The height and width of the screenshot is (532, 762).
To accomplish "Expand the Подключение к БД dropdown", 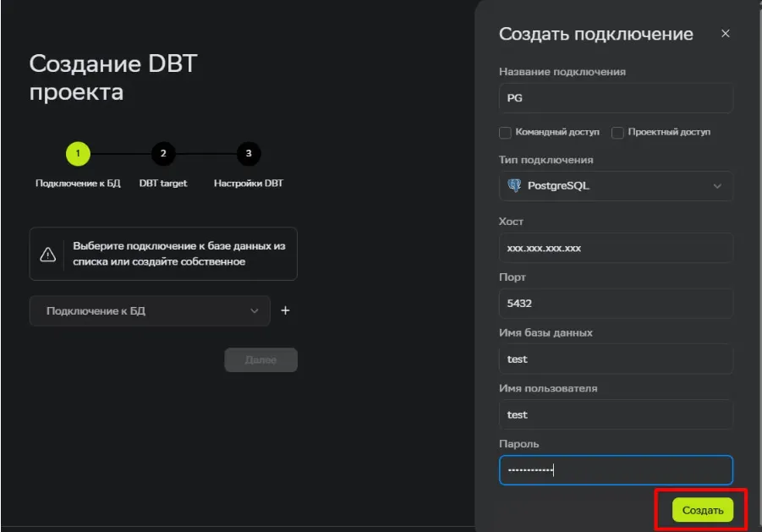I will (x=149, y=311).
